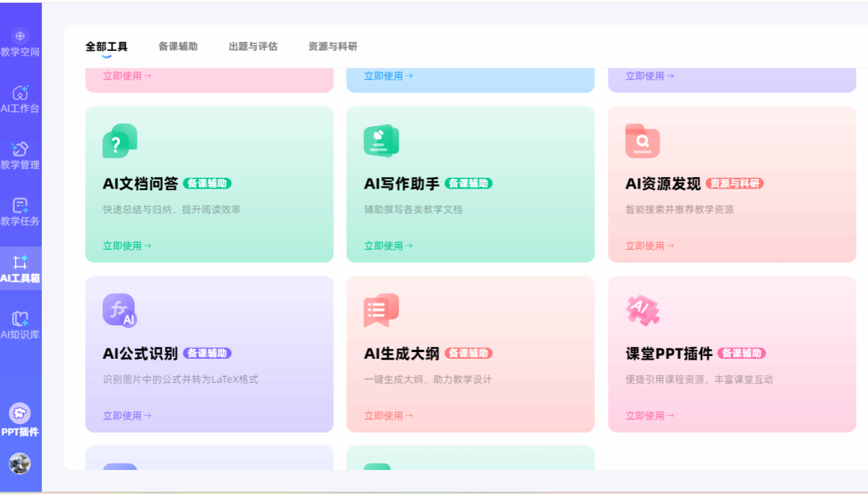The width and height of the screenshot is (868, 494).
Task: Click the AI生成大纲 list icon
Action: (381, 310)
